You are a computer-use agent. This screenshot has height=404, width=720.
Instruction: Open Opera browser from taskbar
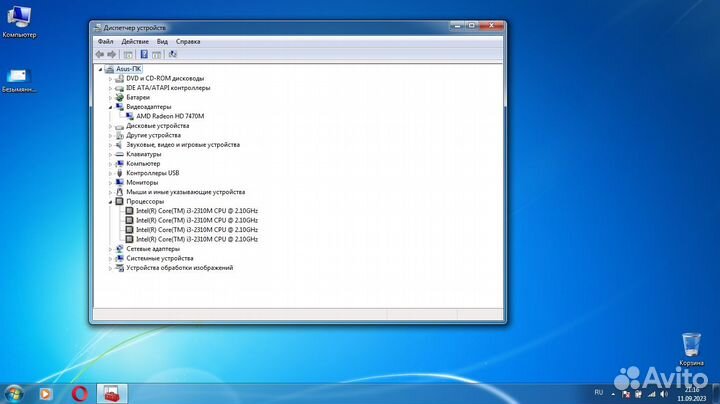(x=79, y=394)
